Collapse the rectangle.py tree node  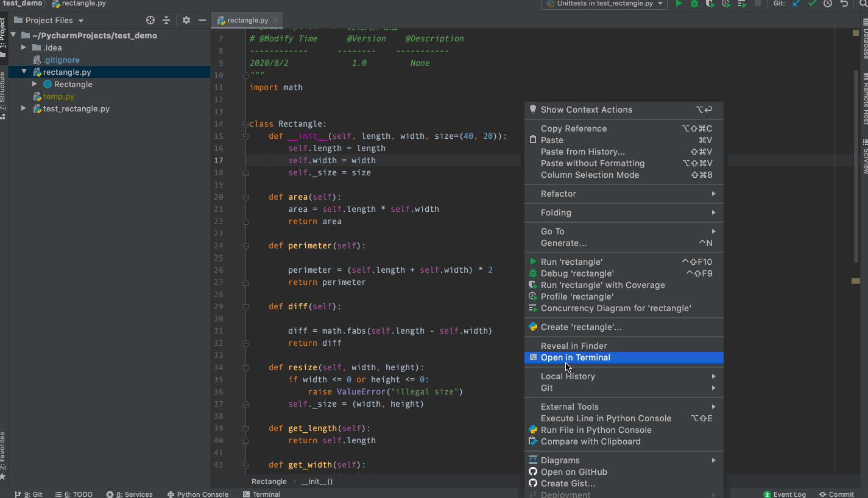click(24, 72)
